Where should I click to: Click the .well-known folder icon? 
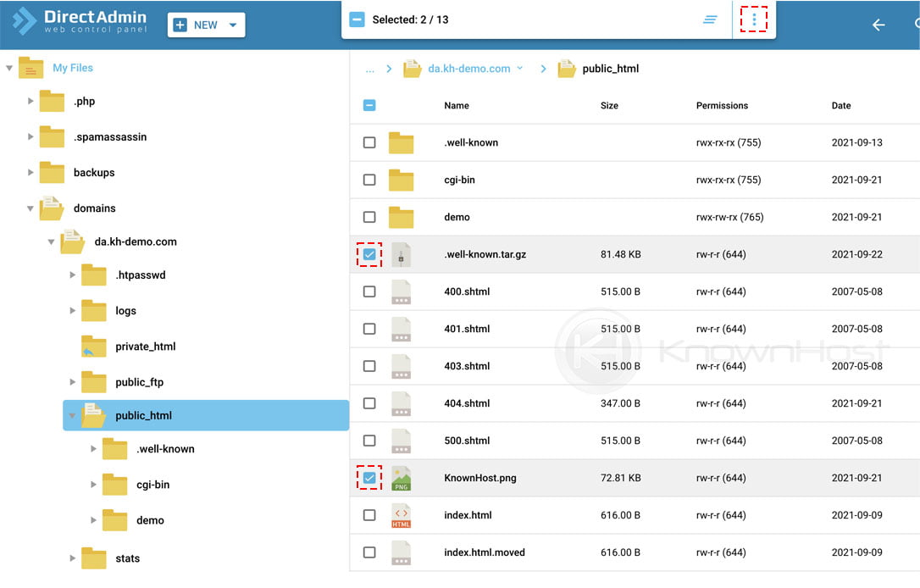pyautogui.click(x=401, y=142)
